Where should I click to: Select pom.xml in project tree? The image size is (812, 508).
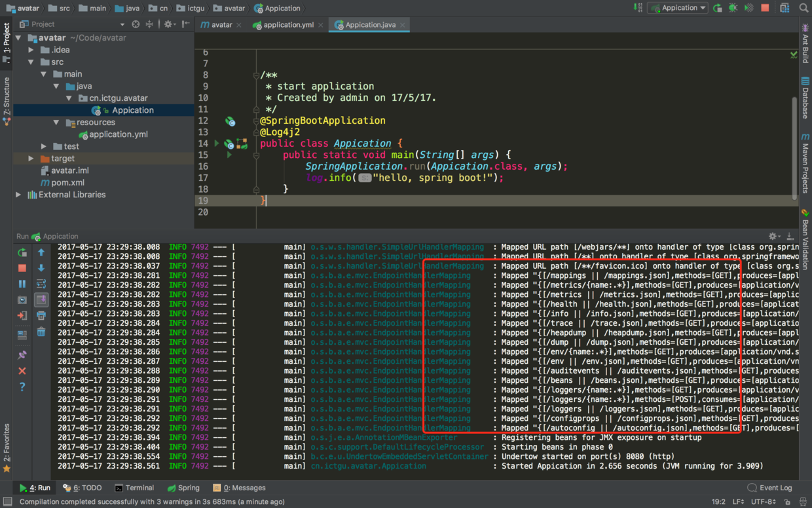[x=67, y=183]
